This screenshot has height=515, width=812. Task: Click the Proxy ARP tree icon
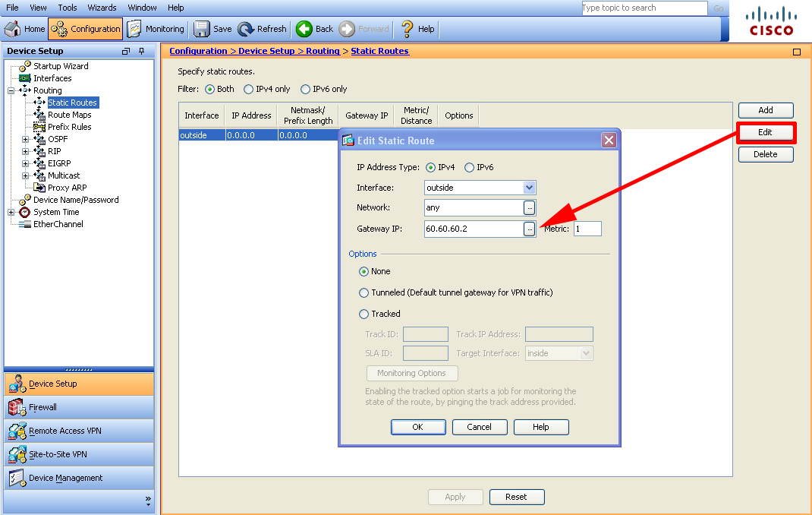click(39, 188)
